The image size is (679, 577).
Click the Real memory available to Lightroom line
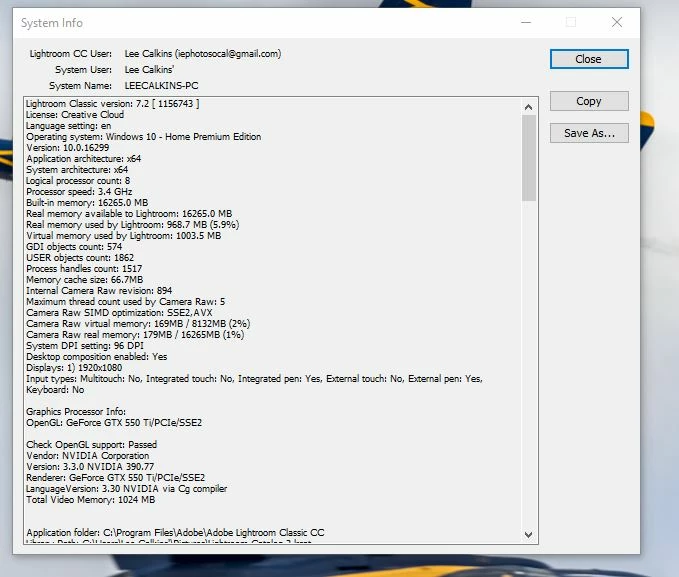[x=129, y=214]
